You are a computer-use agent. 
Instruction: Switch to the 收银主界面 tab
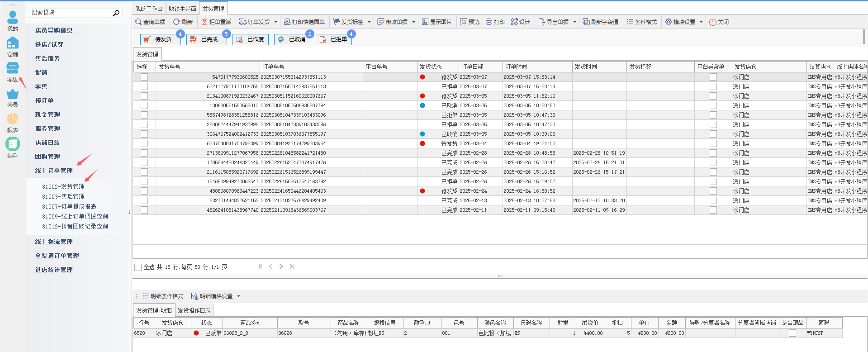182,9
